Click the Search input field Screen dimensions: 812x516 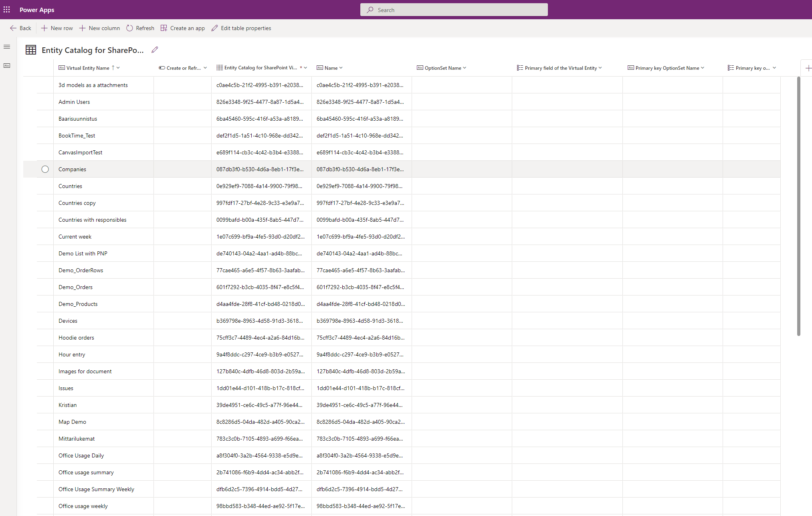[454, 10]
